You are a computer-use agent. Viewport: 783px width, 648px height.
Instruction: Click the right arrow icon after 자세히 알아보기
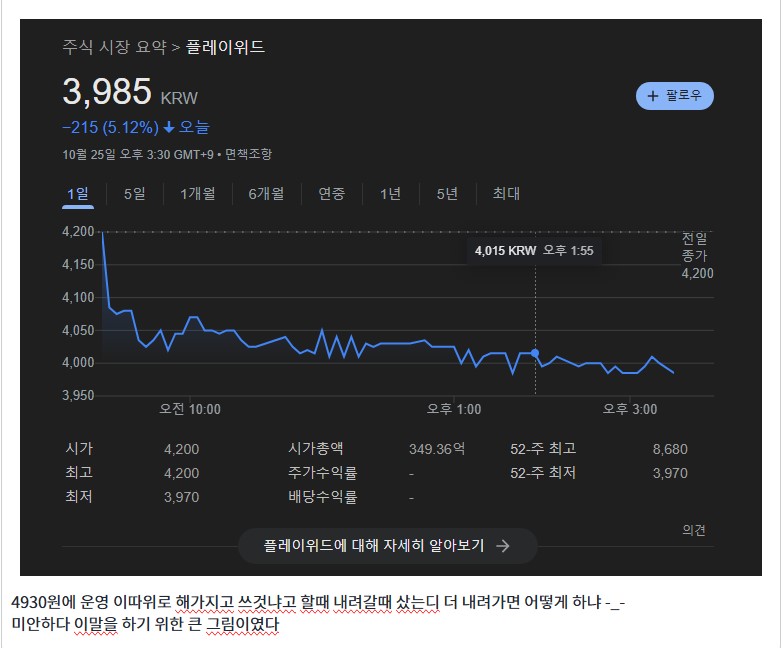503,546
